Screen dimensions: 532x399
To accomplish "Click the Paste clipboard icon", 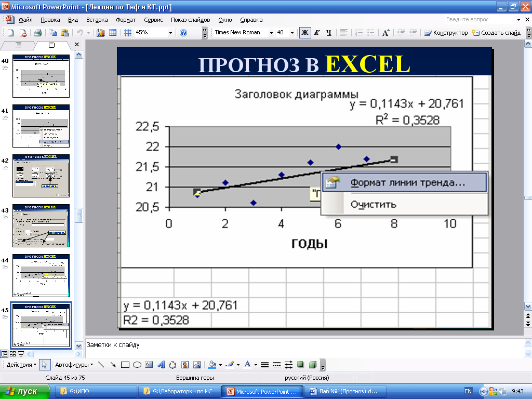I will (64, 33).
